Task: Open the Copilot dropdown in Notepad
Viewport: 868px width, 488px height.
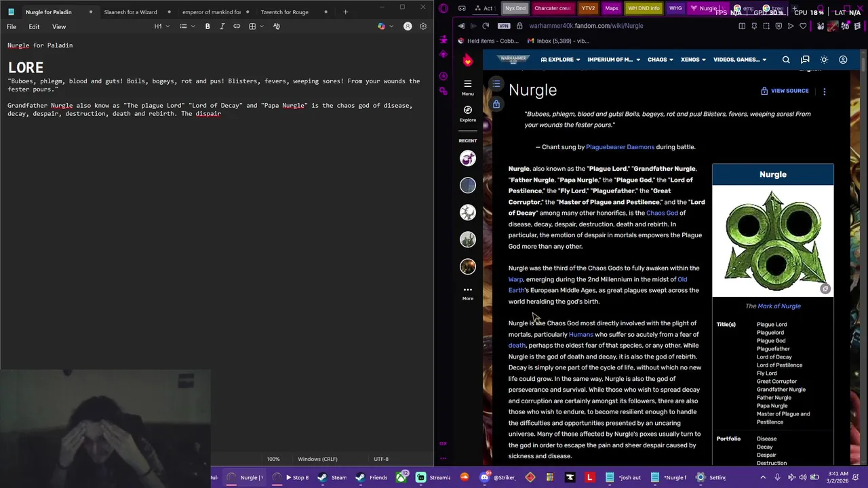Action: [x=384, y=26]
